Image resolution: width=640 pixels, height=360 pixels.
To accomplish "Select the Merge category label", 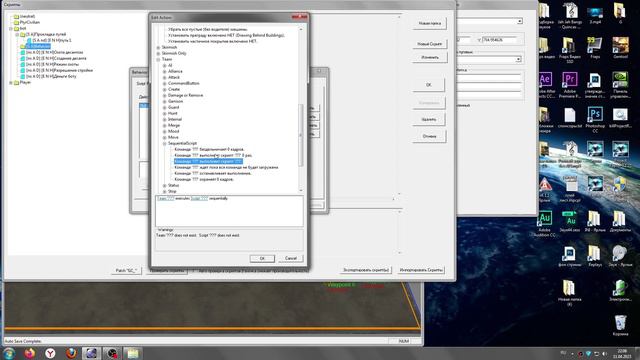I will 174,125.
